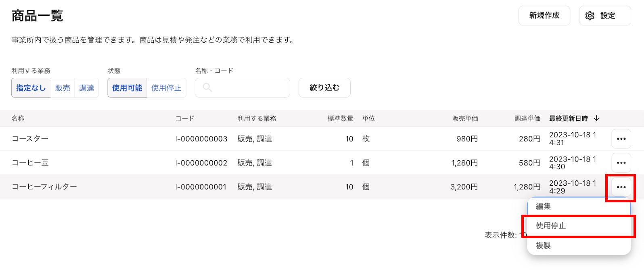This screenshot has height=270, width=644.
Task: Click code I-0000000002
Action: [201, 163]
